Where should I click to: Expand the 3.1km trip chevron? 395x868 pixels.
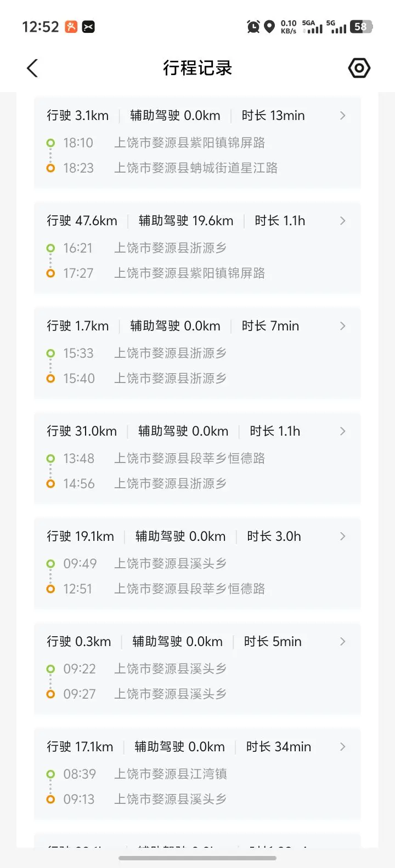(343, 116)
